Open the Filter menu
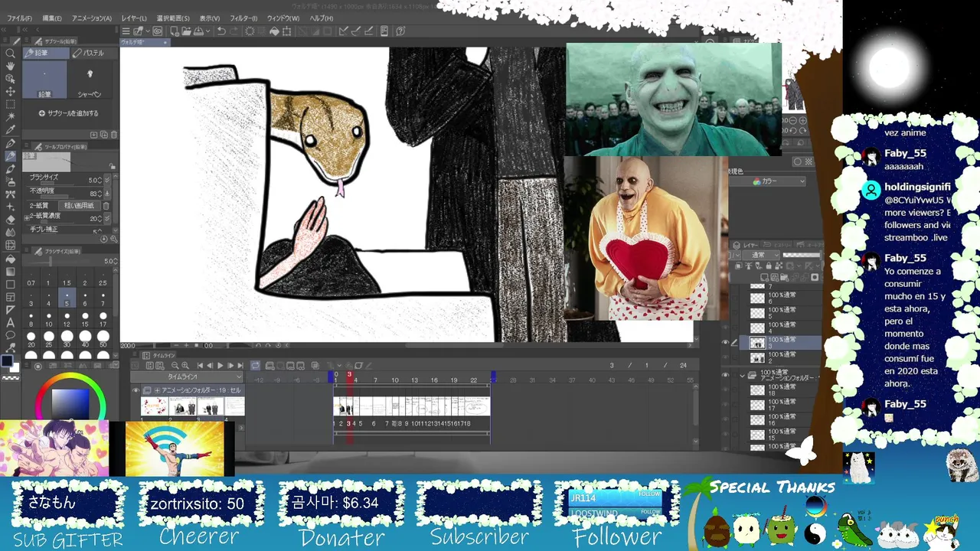The width and height of the screenshot is (980, 551). (244, 18)
